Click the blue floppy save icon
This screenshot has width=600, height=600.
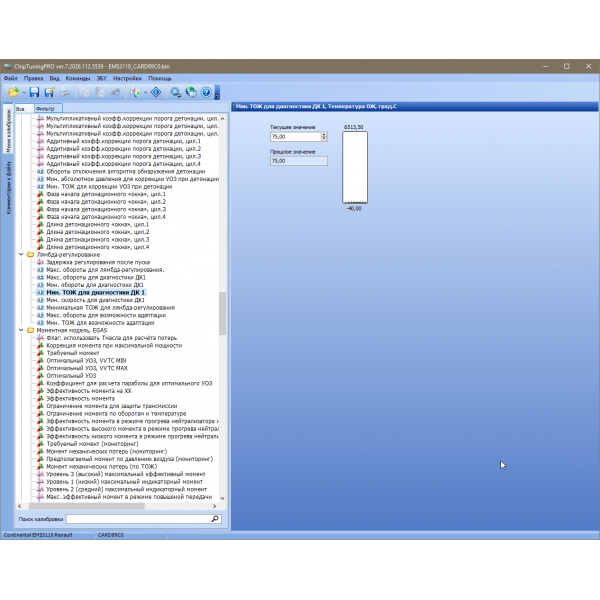[x=35, y=92]
